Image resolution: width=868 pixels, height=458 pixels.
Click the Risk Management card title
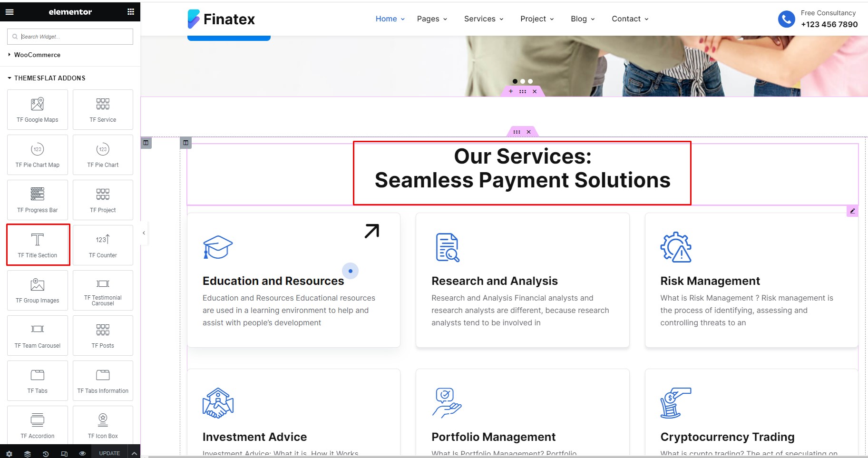(x=710, y=281)
